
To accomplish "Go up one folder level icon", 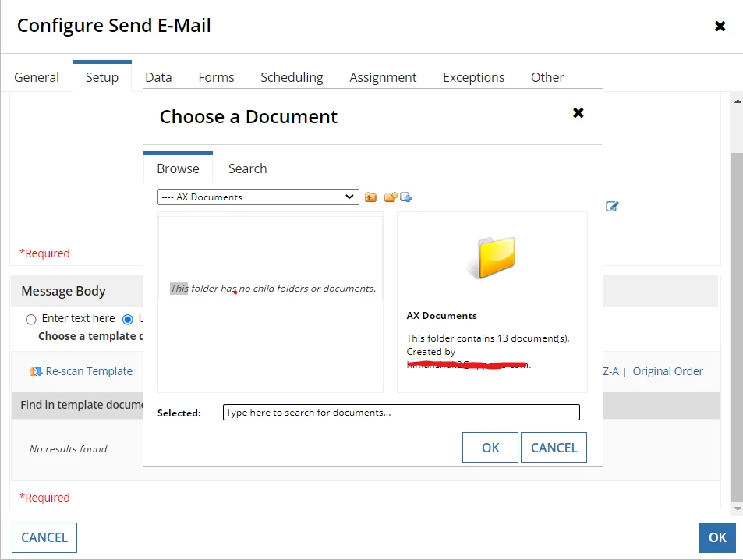I will (x=370, y=197).
